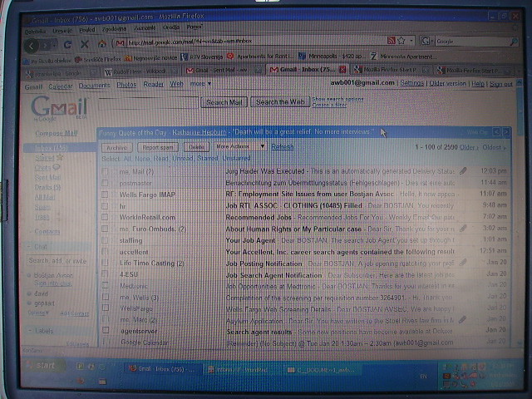This screenshot has width=532, height=399.
Task: Click Search the Web button
Action: [x=280, y=101]
